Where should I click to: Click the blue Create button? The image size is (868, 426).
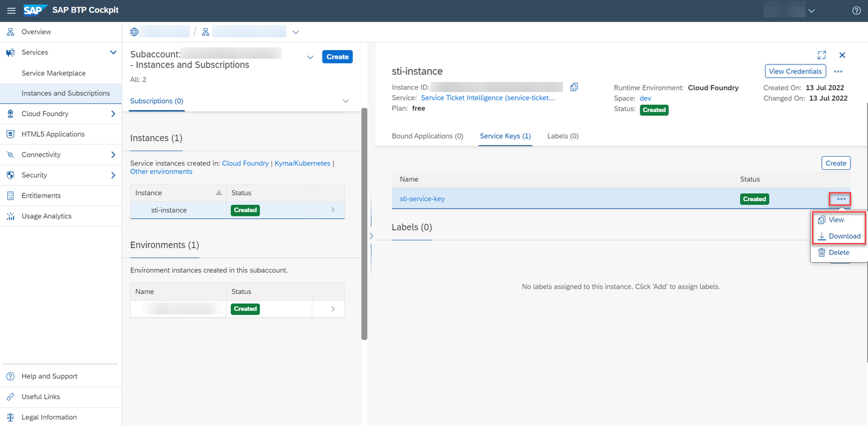338,57
